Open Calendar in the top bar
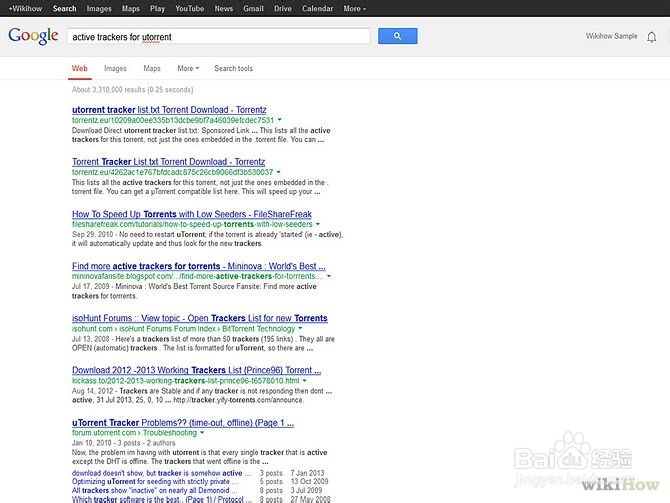The height and width of the screenshot is (503, 670). [317, 9]
